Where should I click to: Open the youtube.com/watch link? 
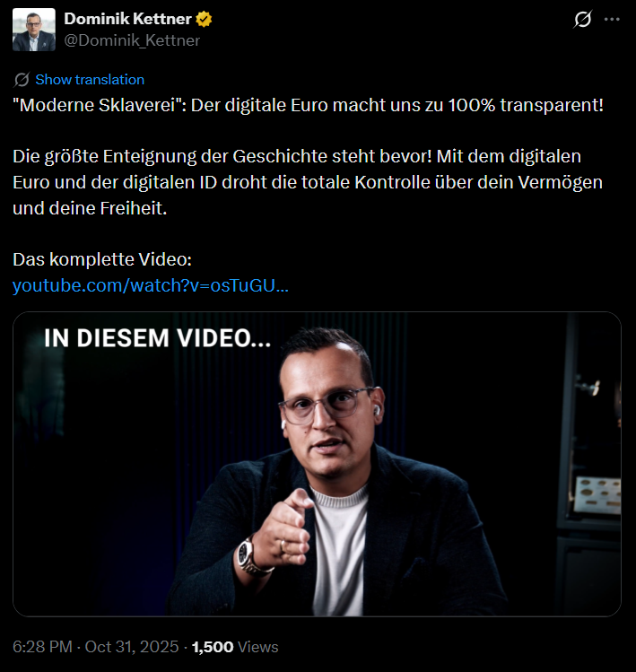pyautogui.click(x=151, y=285)
